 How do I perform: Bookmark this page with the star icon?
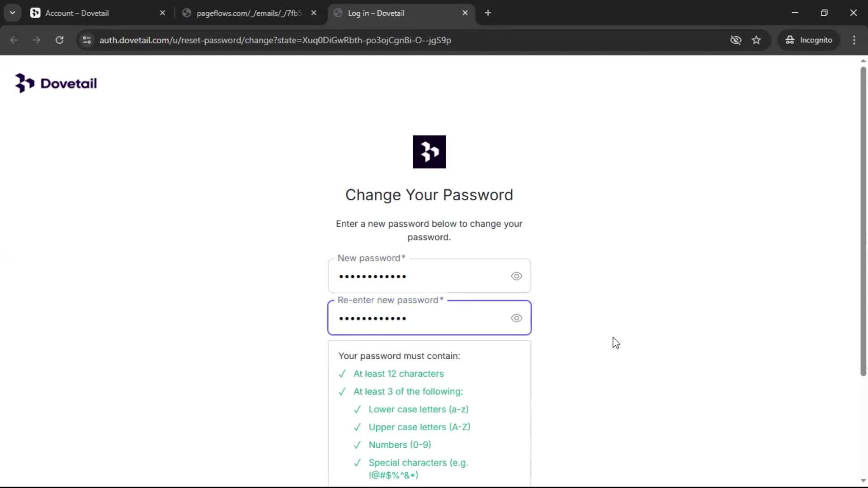tap(756, 40)
